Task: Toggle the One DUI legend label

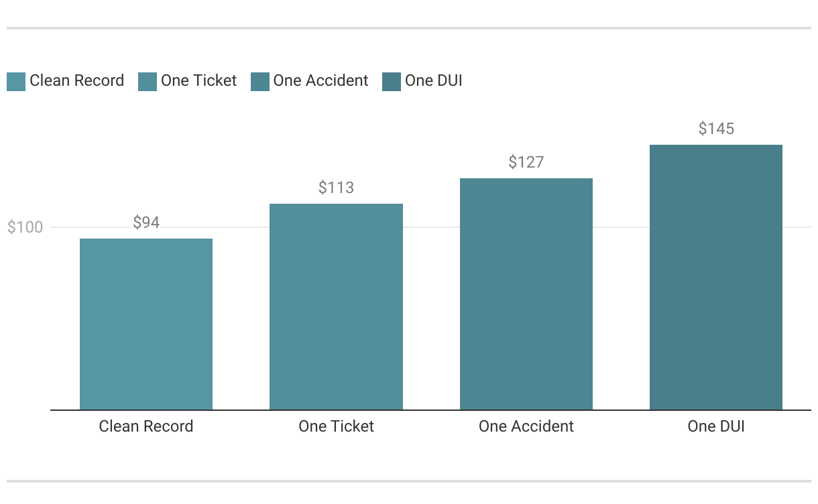Action: tap(434, 81)
